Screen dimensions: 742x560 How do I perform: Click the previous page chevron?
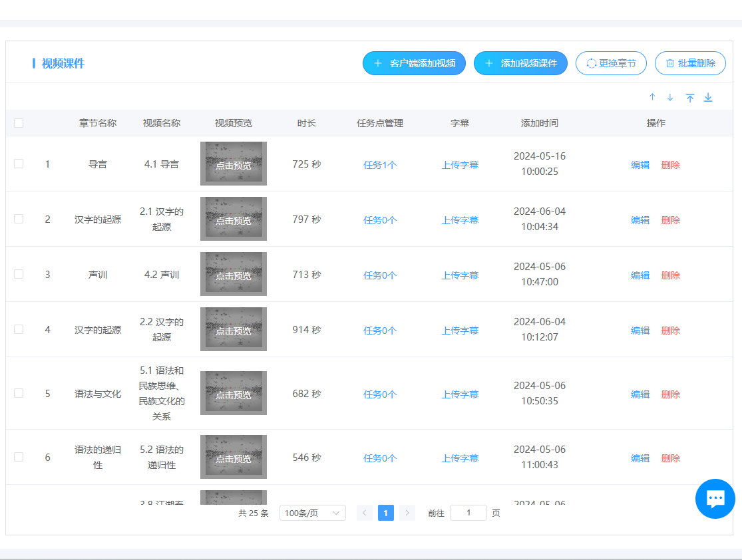(x=365, y=513)
